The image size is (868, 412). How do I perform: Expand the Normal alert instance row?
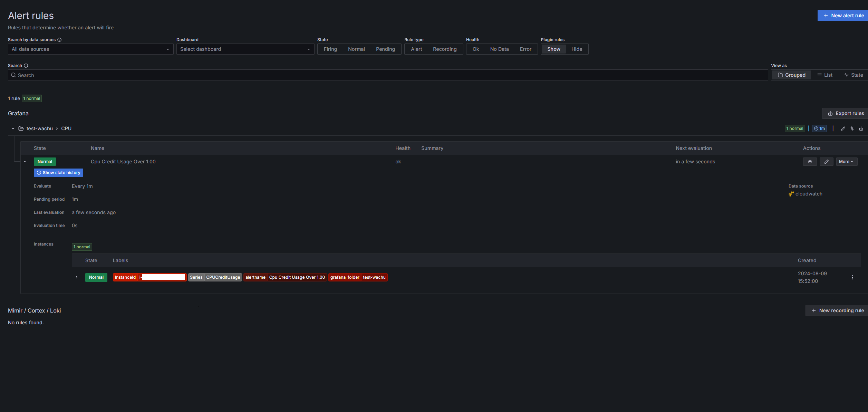(77, 277)
